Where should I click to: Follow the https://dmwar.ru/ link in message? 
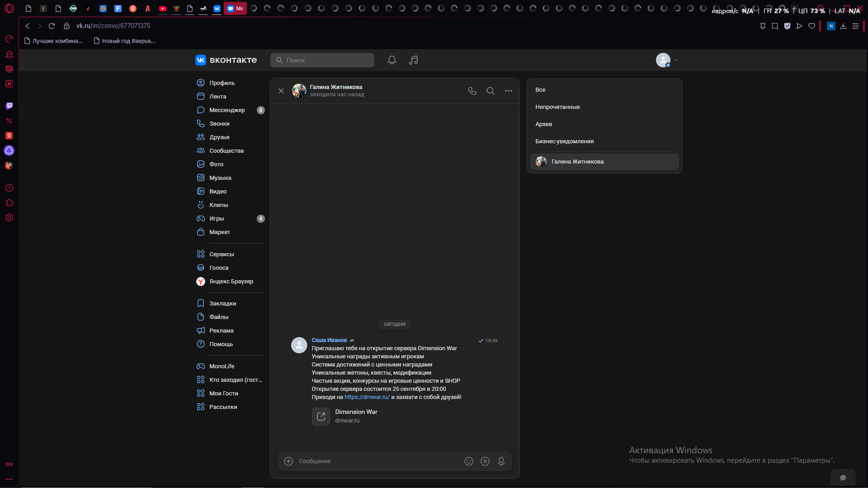point(367,397)
